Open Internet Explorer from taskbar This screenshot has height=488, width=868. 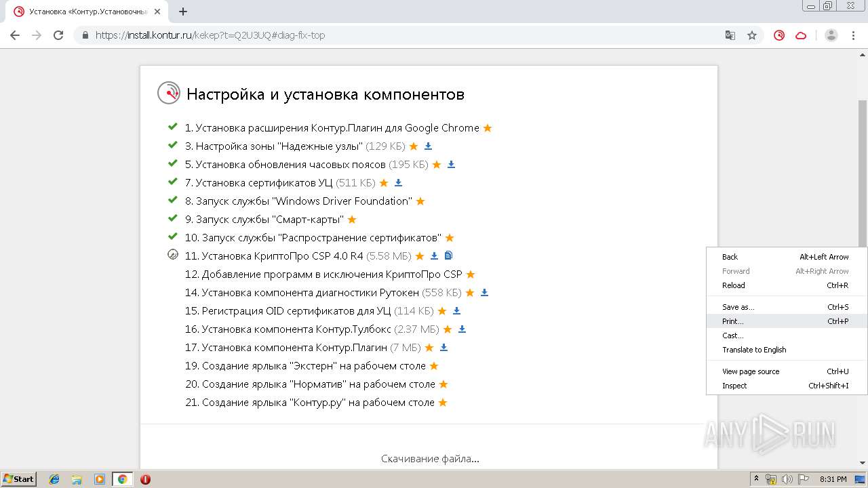54,479
